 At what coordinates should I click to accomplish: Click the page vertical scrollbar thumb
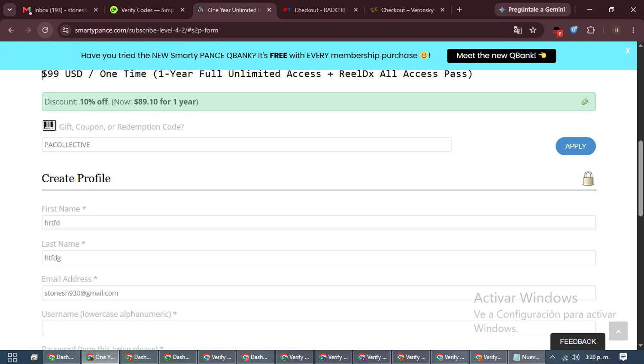[641, 178]
